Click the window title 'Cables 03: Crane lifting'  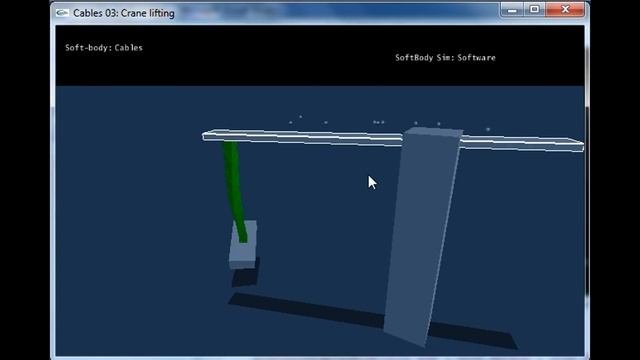point(124,13)
